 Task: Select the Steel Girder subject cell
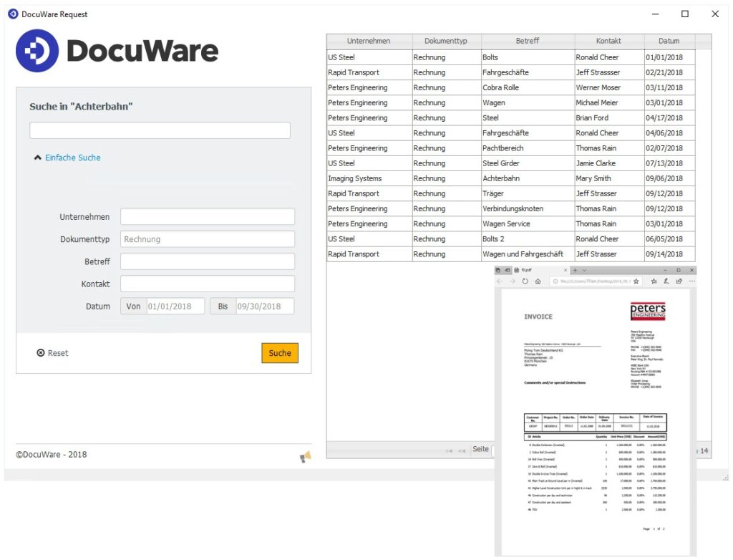tap(528, 163)
